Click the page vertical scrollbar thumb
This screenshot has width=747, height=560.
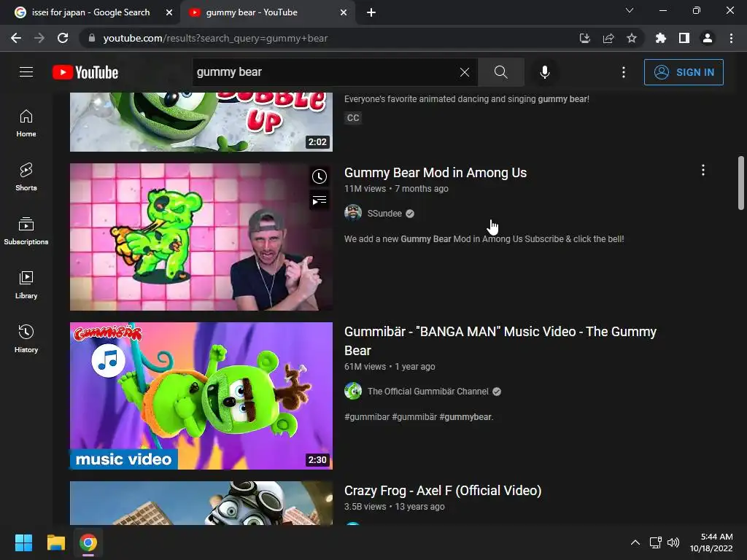tap(741, 182)
